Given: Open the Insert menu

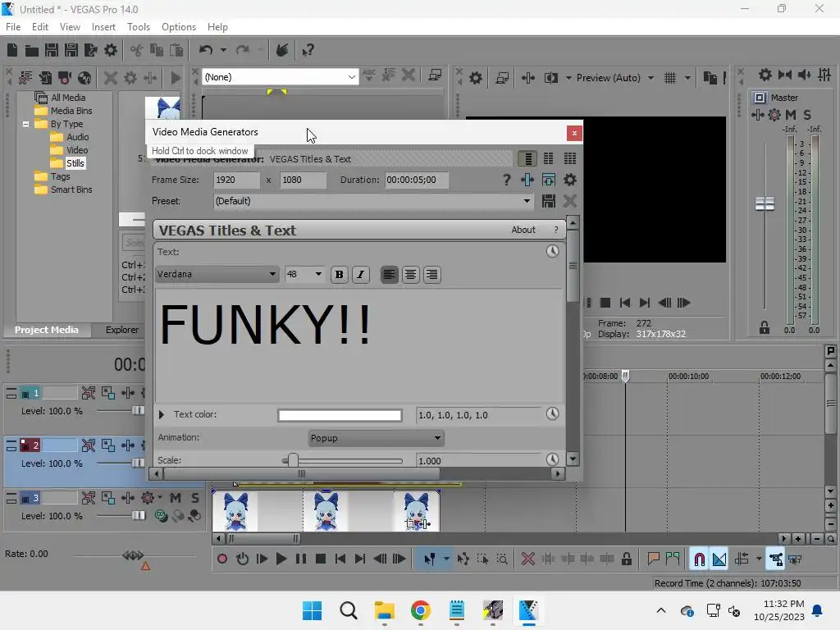Looking at the screenshot, I should pyautogui.click(x=103, y=27).
